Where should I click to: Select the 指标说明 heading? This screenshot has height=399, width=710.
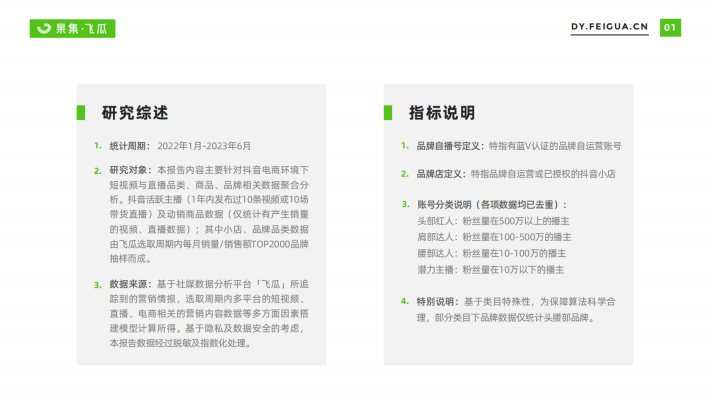442,113
